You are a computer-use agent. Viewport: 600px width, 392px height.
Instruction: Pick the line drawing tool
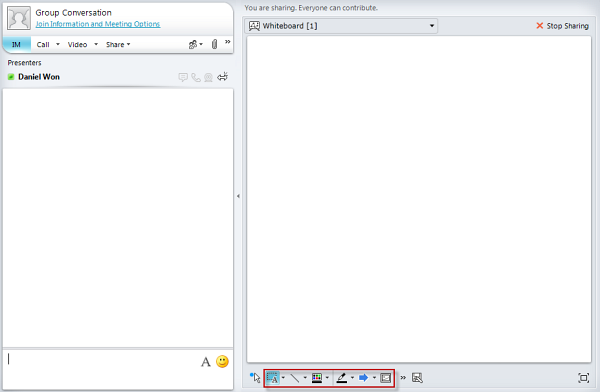(x=295, y=378)
